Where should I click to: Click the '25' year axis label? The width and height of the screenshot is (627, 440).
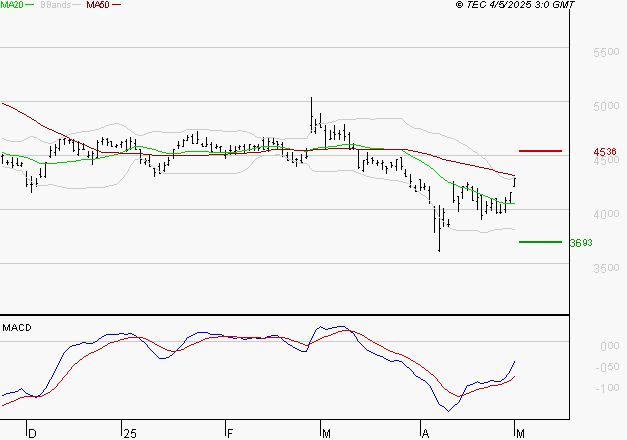pyautogui.click(x=129, y=434)
